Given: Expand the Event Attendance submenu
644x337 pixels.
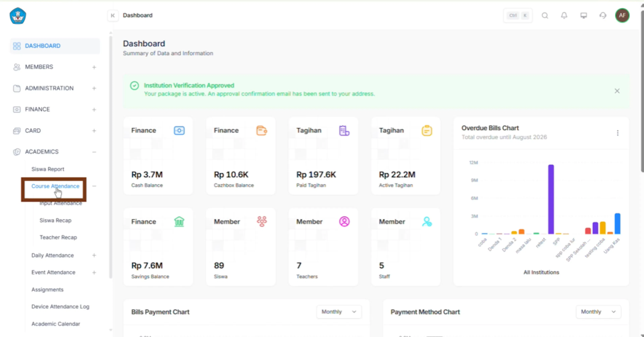Looking at the screenshot, I should point(94,272).
